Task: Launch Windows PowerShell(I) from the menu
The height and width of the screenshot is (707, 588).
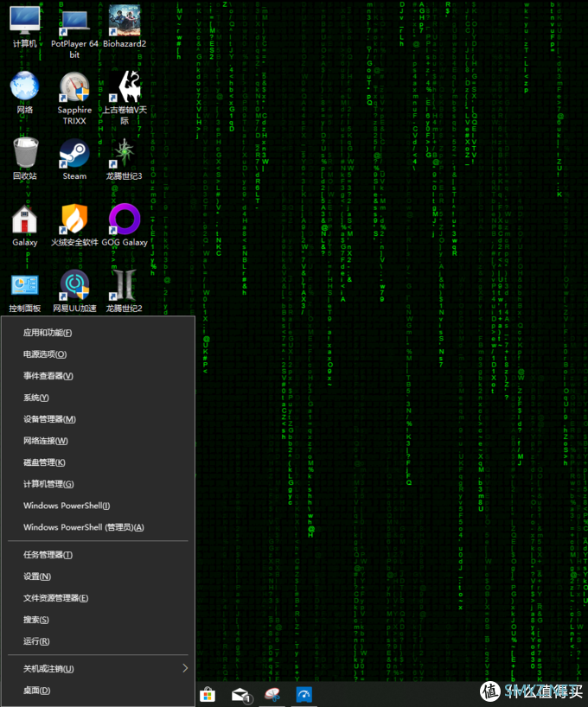Action: click(98, 506)
